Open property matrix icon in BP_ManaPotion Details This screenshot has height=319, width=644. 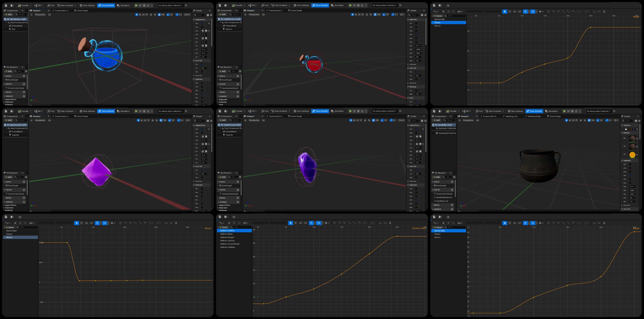click(x=208, y=15)
